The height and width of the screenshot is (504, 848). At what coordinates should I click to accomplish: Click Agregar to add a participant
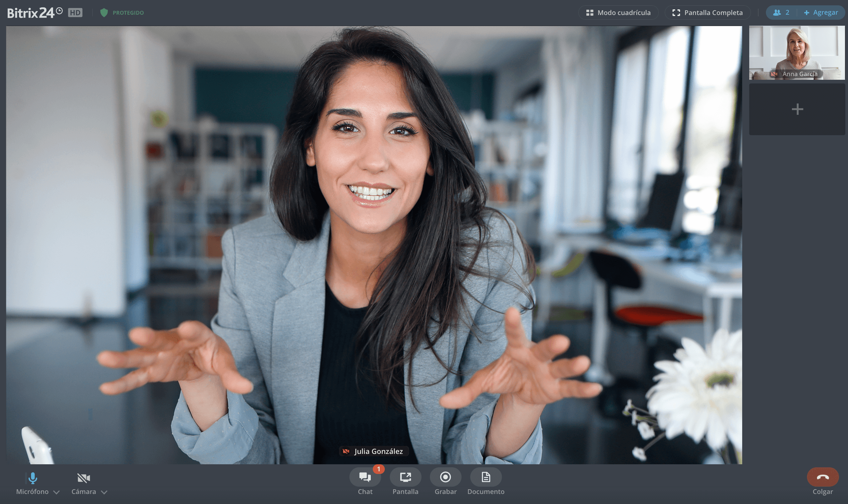(821, 13)
